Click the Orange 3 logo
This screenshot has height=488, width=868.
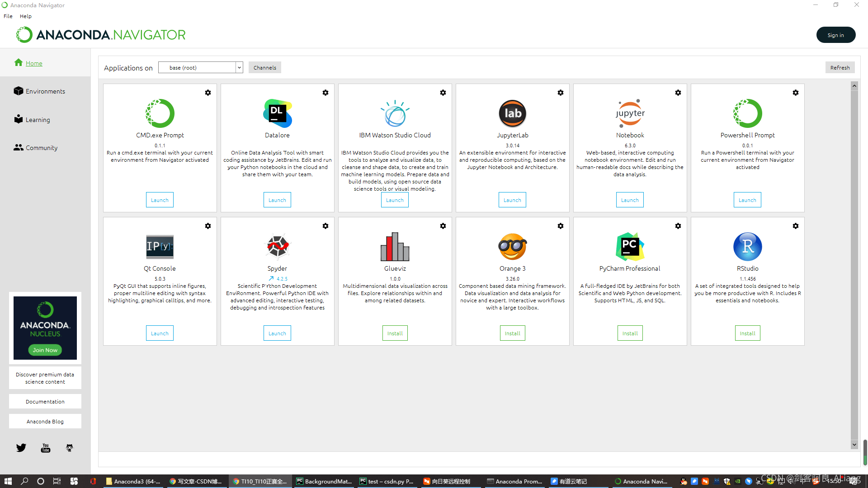point(513,246)
